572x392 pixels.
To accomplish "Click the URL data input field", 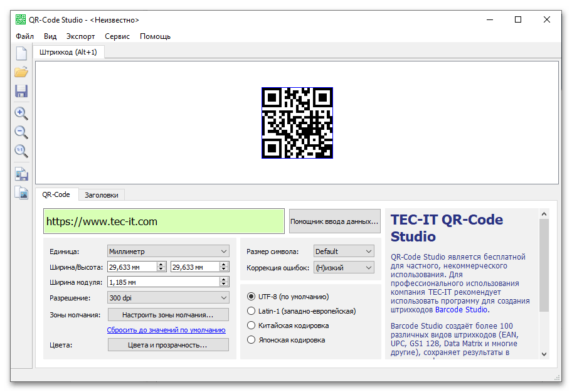I will pos(164,221).
